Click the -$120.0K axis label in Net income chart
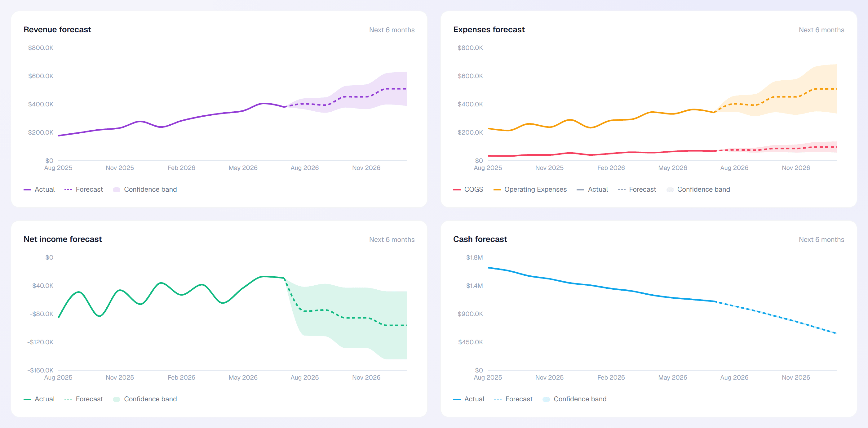868x428 pixels. [x=40, y=342]
